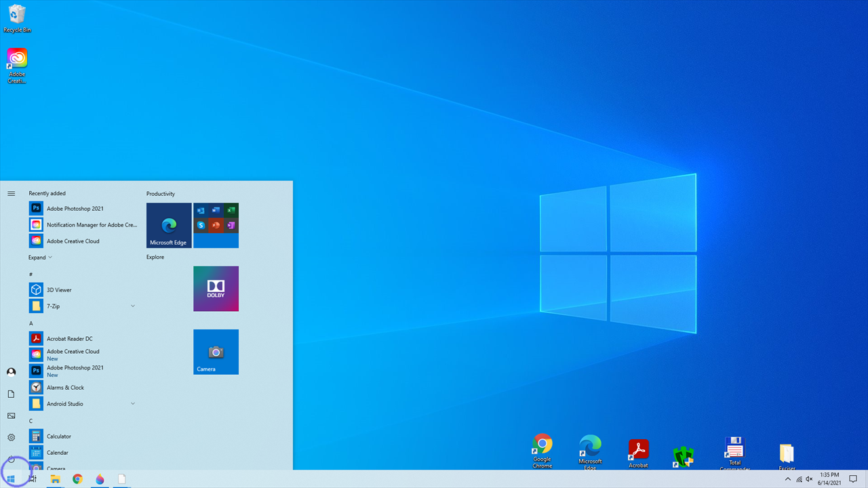The width and height of the screenshot is (868, 488).
Task: Open File Explorer from the taskbar
Action: tap(56, 479)
